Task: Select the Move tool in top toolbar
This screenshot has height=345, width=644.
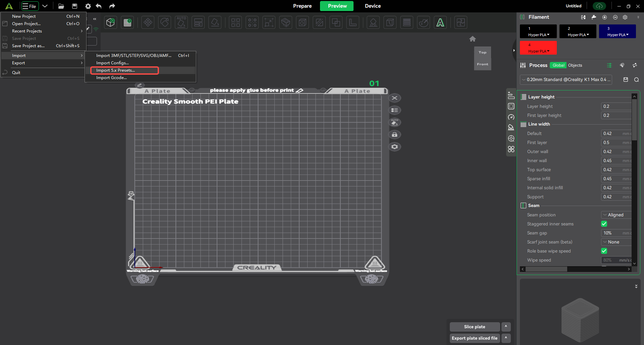Action: coord(148,22)
